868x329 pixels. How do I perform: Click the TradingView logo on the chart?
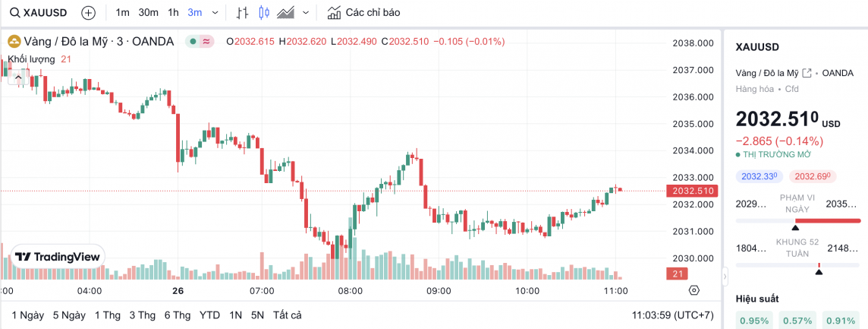point(58,257)
